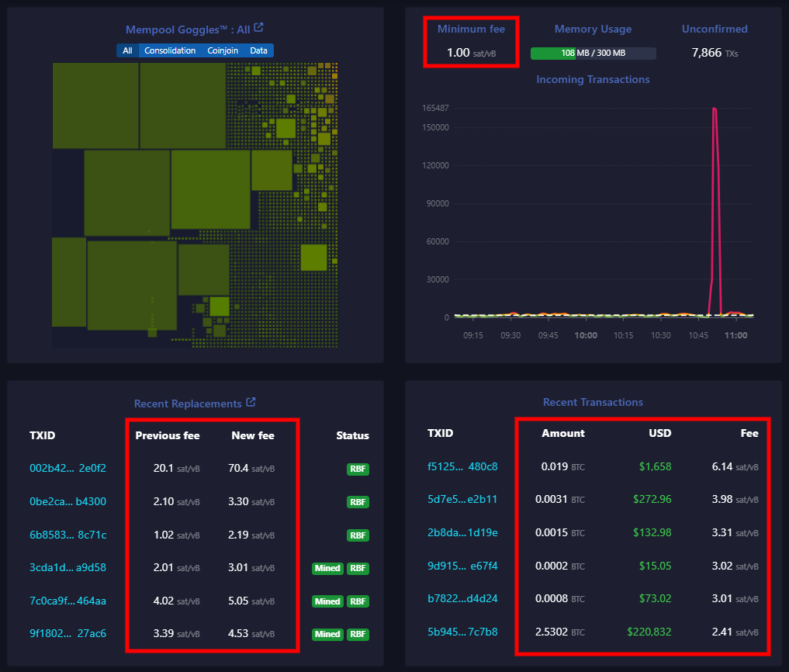Click the Mined badge for 7c0ca9f...464aa
Image resolution: width=789 pixels, height=672 pixels.
[x=327, y=601]
